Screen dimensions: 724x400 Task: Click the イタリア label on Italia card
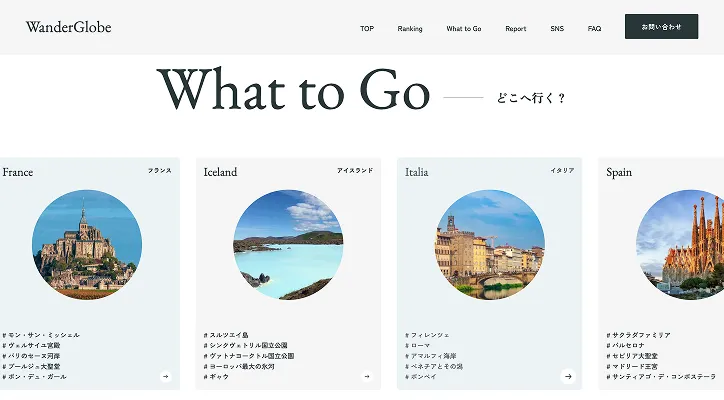(x=562, y=170)
